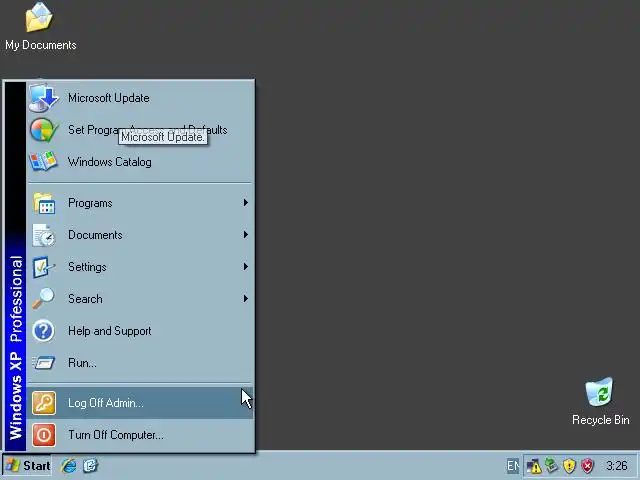Click Set Program Access and Defaults icon
Screen dimensions: 640x480
[44, 130]
